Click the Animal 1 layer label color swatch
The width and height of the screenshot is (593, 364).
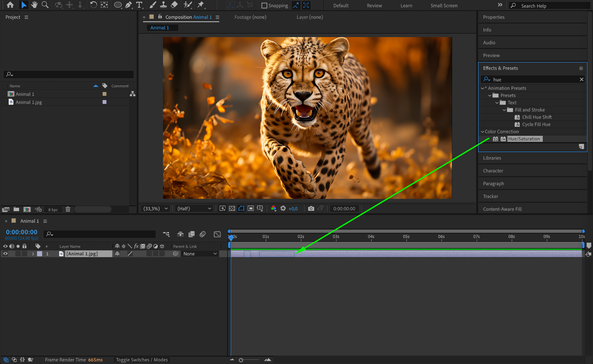click(x=40, y=254)
